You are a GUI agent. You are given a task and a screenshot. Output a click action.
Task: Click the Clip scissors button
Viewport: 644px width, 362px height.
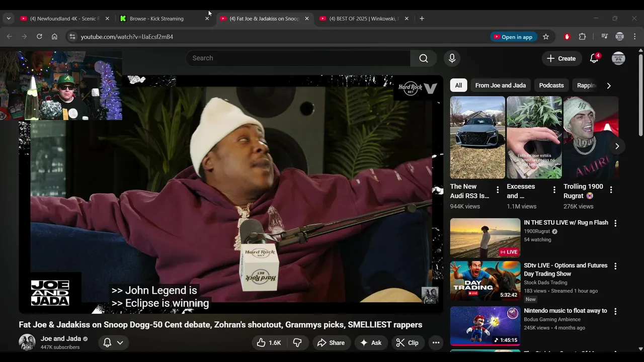click(407, 343)
